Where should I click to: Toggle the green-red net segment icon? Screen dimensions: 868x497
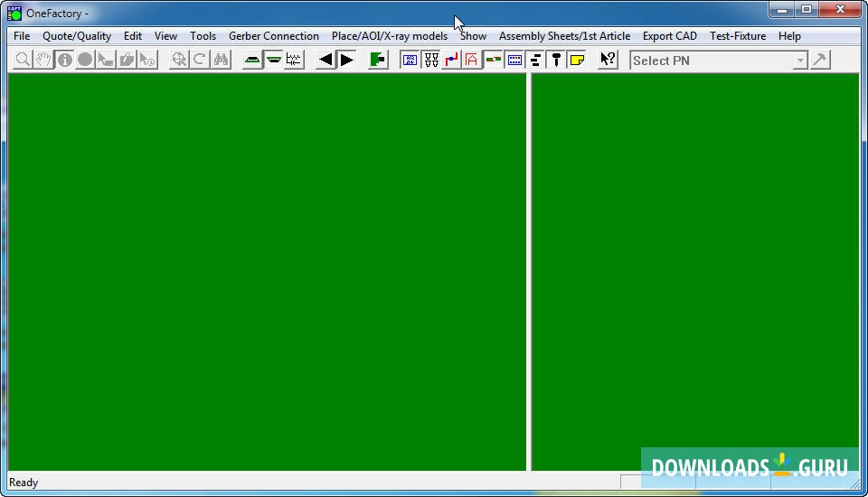[493, 60]
